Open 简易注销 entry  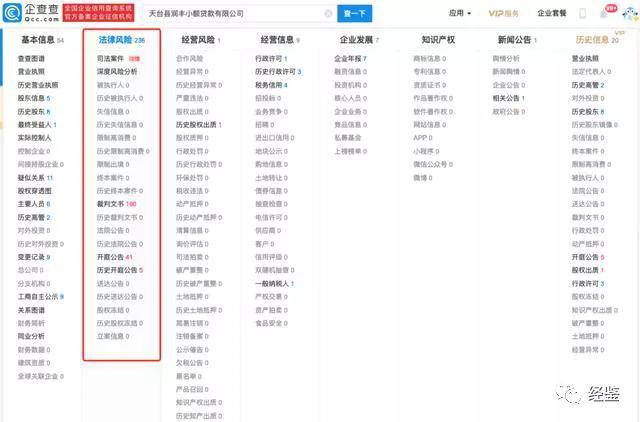pos(192,323)
